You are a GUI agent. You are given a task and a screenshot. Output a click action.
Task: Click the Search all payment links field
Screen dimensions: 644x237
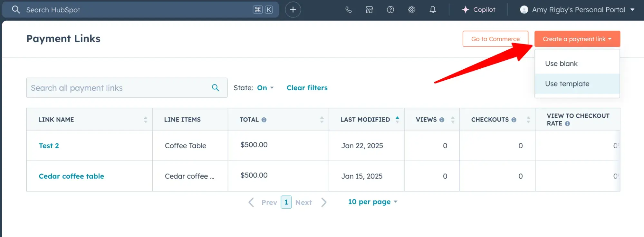[x=118, y=88]
